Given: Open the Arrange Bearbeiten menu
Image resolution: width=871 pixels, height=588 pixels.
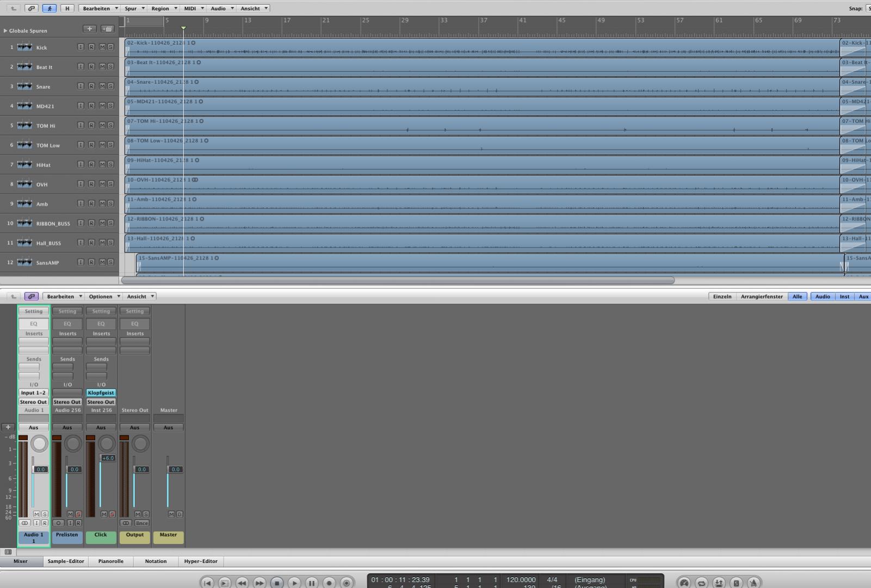Looking at the screenshot, I should (x=100, y=8).
